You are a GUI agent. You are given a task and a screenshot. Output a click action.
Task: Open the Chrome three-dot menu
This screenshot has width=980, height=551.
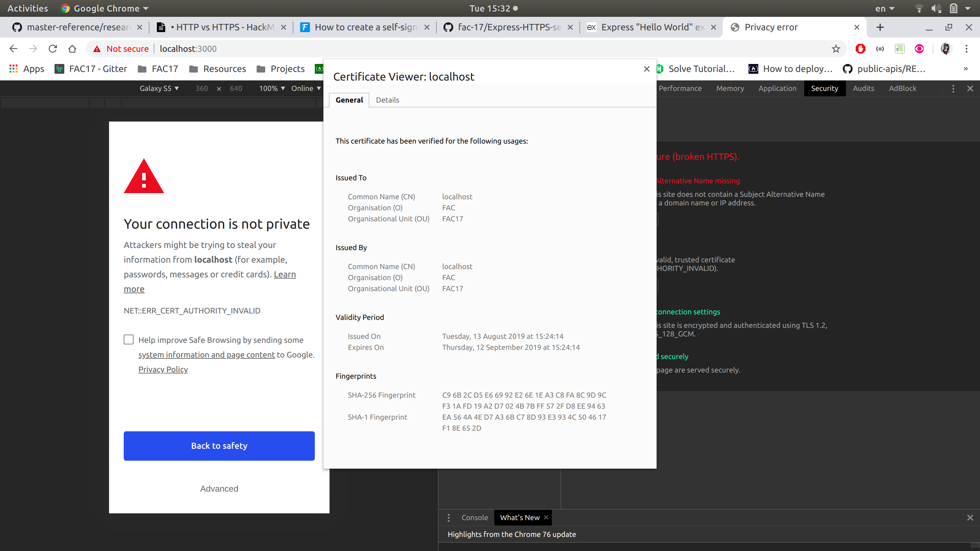(x=966, y=49)
